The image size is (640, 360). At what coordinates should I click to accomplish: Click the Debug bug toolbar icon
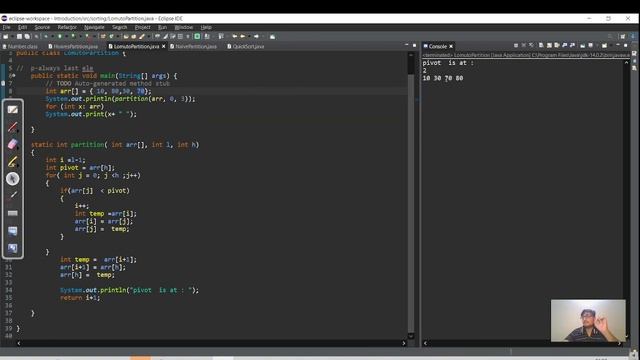click(x=46, y=36)
